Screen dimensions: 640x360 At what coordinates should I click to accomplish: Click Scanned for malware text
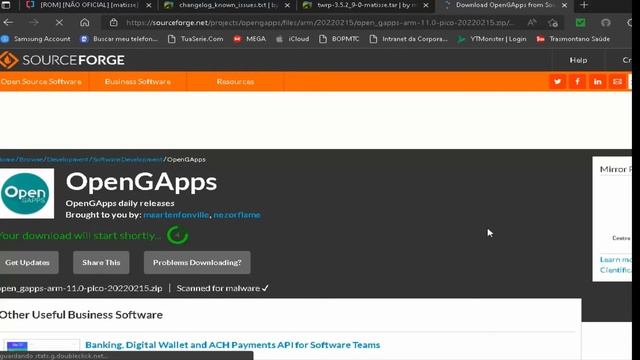[222, 288]
